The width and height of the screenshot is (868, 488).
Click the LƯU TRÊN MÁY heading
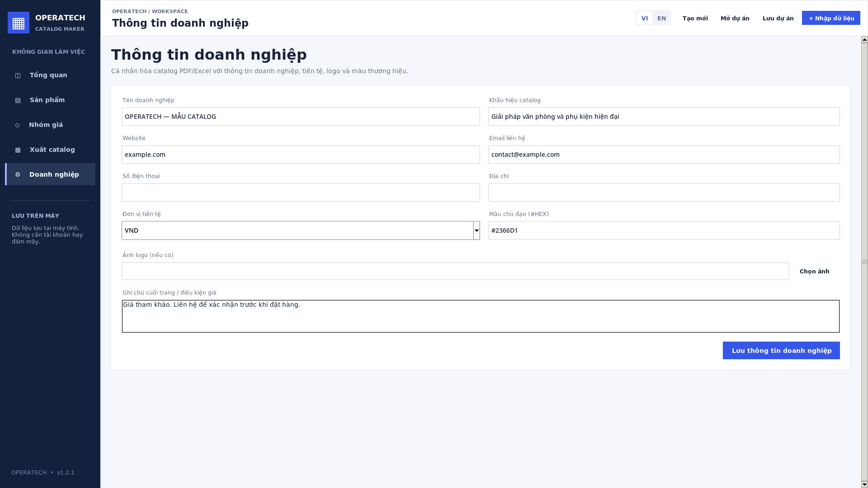(35, 216)
